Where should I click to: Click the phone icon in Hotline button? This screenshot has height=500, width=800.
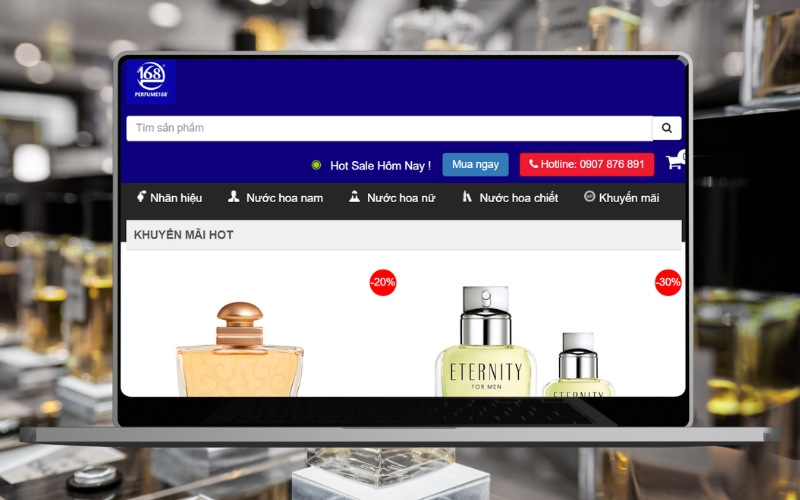coord(534,164)
